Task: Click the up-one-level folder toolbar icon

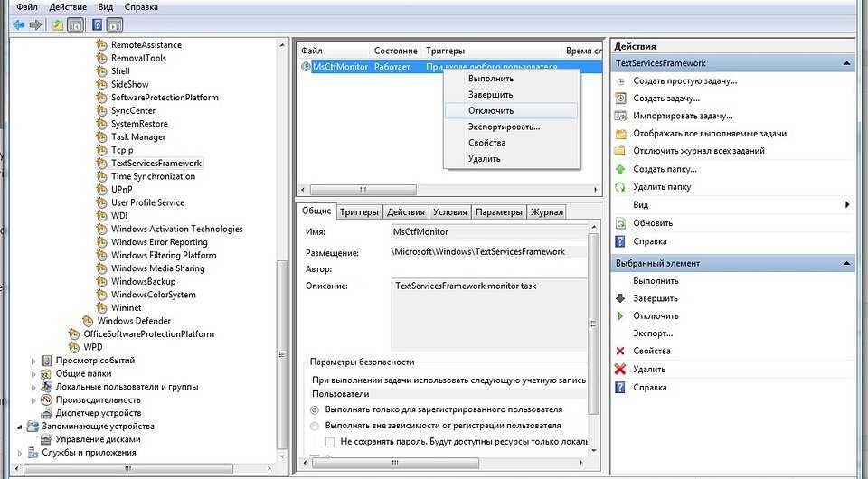Action: coord(58,24)
